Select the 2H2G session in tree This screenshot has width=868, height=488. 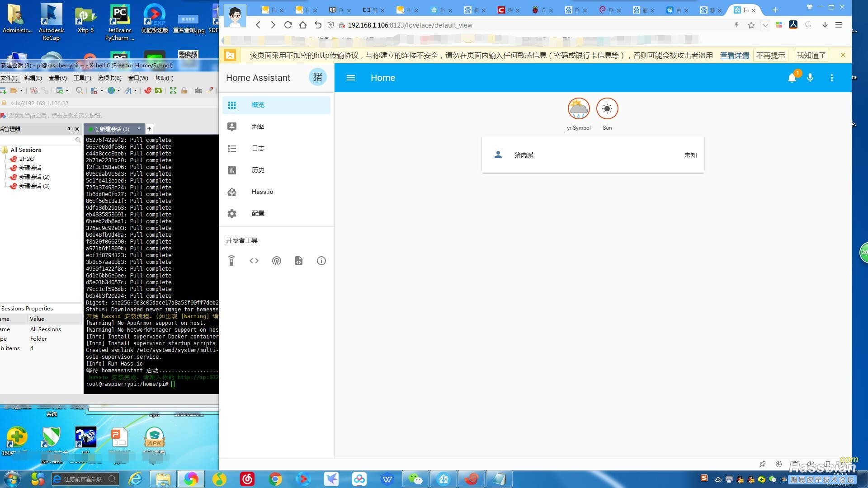26,159
